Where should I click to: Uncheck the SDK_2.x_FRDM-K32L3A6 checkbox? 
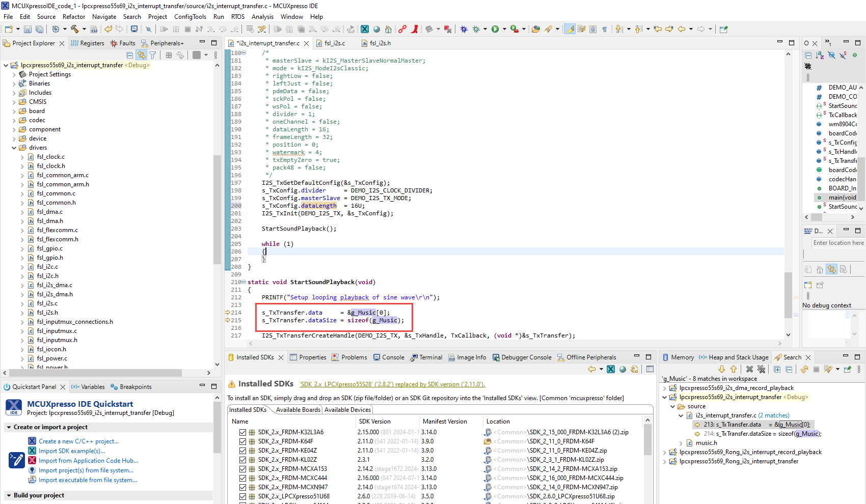(243, 432)
